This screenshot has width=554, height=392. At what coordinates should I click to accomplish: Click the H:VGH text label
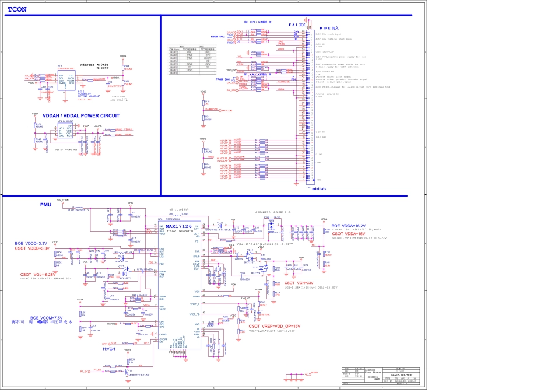[110, 348]
